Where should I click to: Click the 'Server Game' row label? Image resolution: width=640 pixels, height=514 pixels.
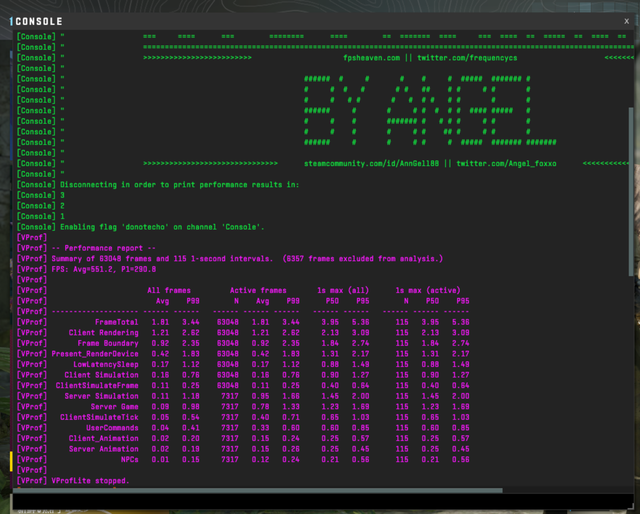(115, 407)
